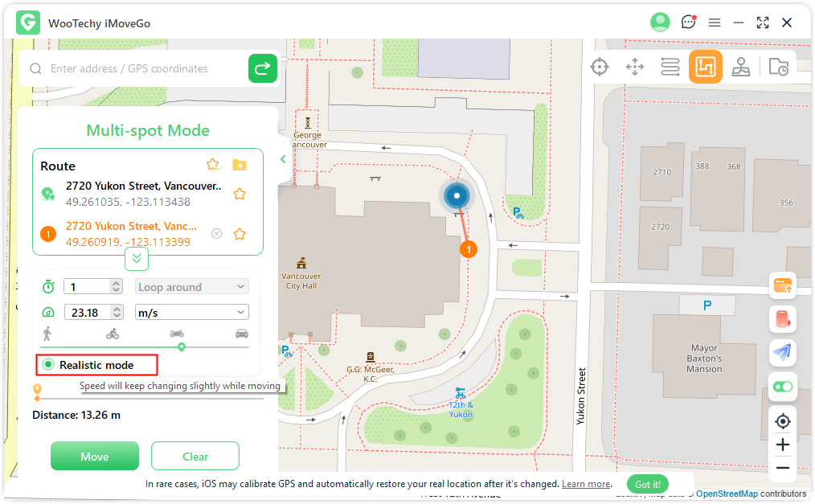Click the speed slider handle

182,346
